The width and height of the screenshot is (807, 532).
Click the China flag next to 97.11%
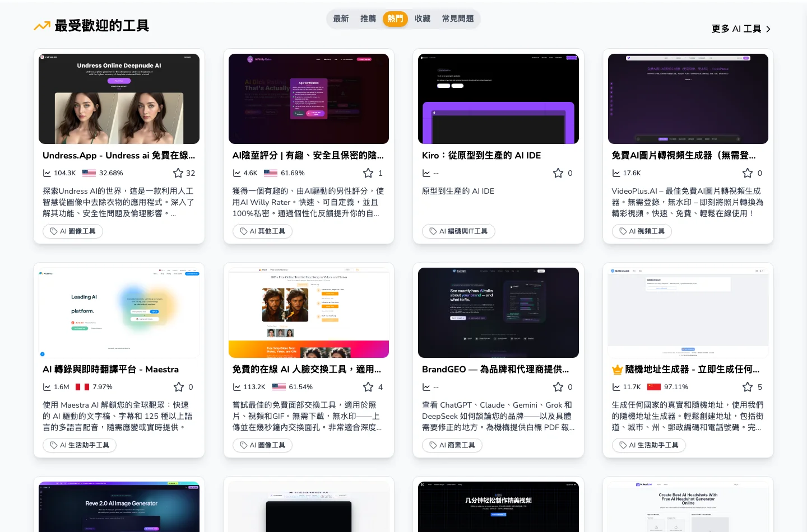point(654,387)
